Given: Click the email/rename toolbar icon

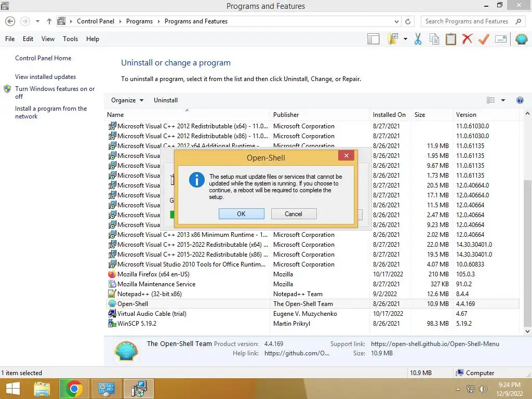Looking at the screenshot, I should tap(501, 39).
